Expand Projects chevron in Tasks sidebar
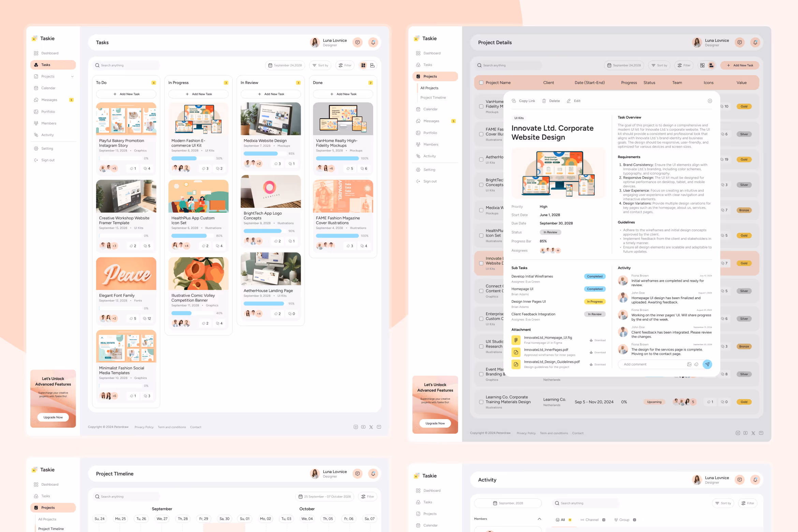The image size is (798, 532). click(72, 76)
